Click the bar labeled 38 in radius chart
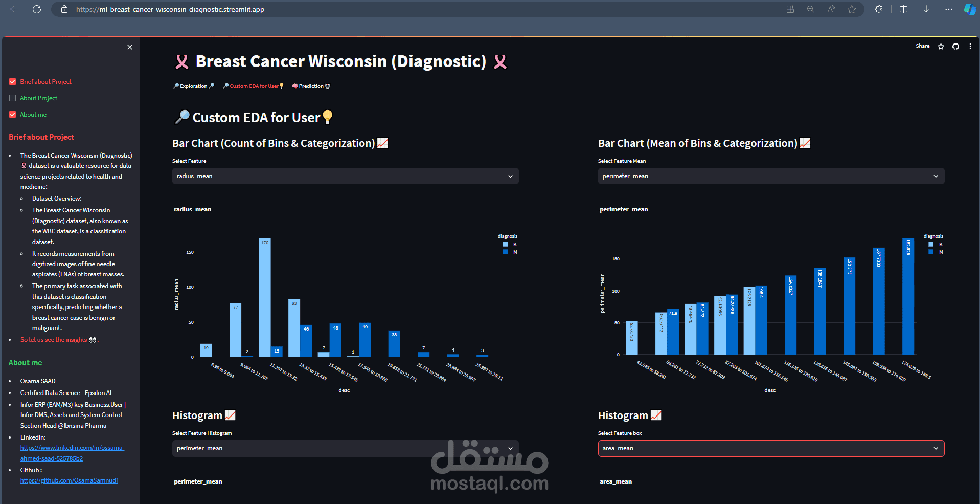 [394, 343]
